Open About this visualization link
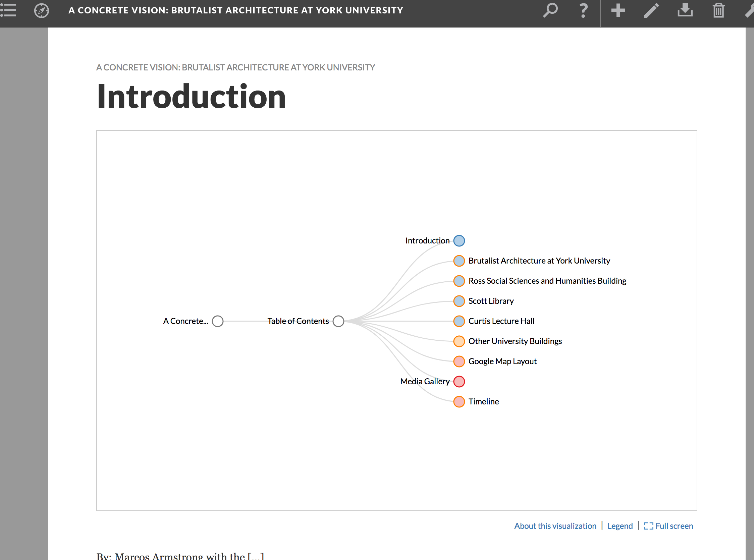This screenshot has width=754, height=560. point(555,526)
